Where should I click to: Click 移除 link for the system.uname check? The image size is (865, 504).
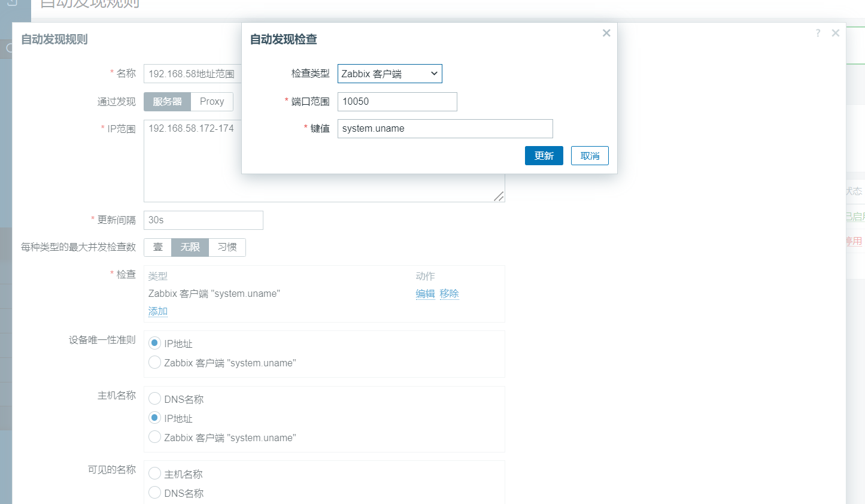pyautogui.click(x=449, y=294)
